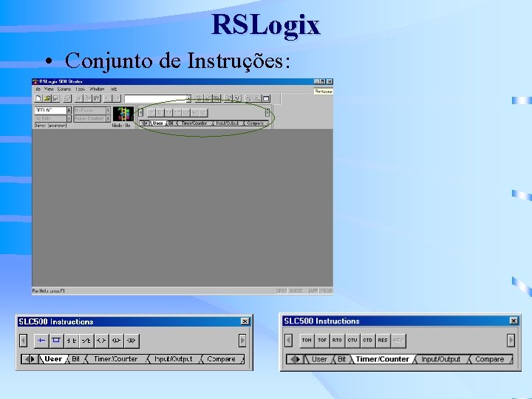Screen dimensions: 532x399
Task: Select Input/Output tab in right SLC500 panel
Action: click(440, 359)
